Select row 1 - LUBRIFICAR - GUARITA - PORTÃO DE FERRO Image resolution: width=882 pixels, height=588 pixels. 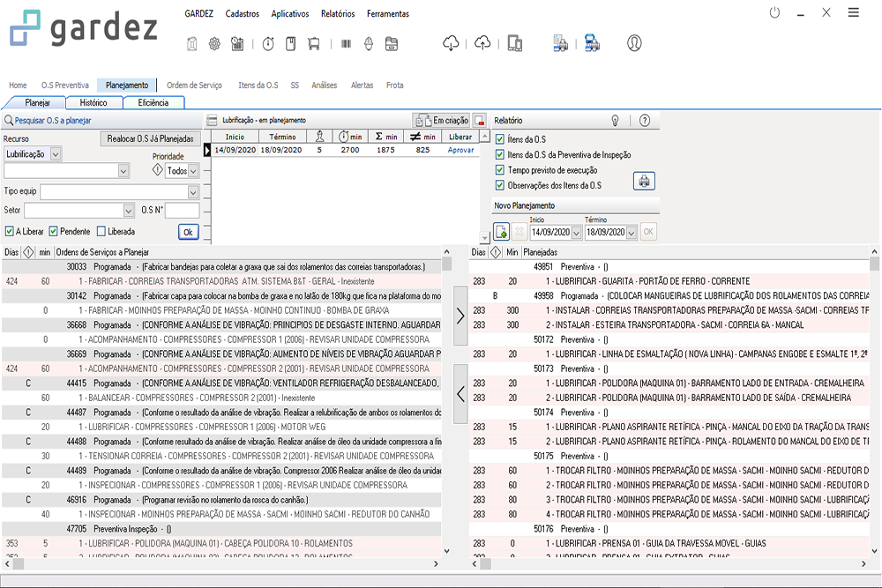(669, 281)
